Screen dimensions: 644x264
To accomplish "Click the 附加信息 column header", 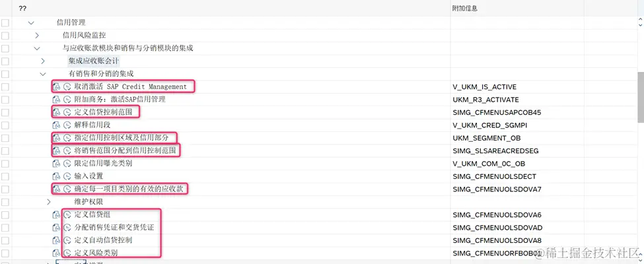I will [x=465, y=8].
